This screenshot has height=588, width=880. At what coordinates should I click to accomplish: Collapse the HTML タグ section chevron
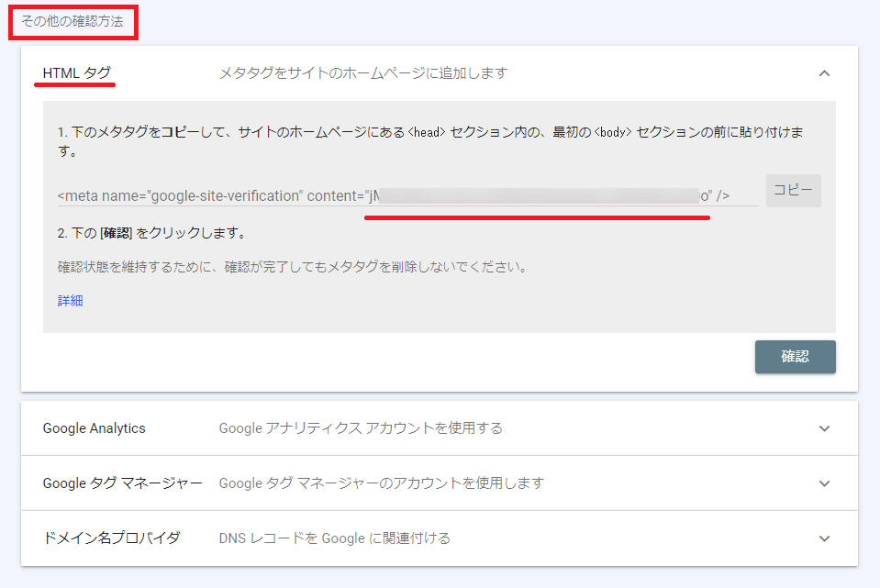point(824,73)
